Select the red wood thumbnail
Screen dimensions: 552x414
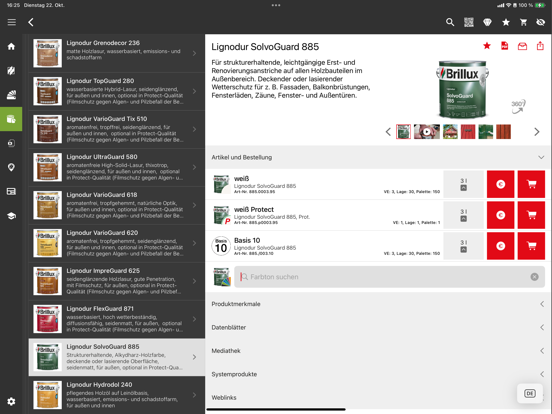pyautogui.click(x=468, y=132)
